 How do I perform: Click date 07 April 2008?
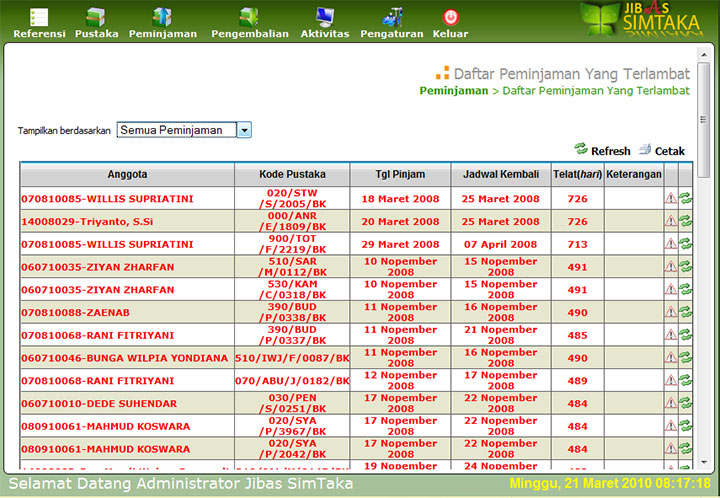tap(501, 244)
